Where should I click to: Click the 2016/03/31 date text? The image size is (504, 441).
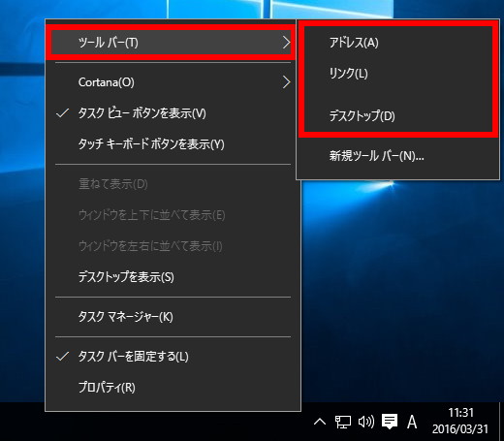point(460,429)
